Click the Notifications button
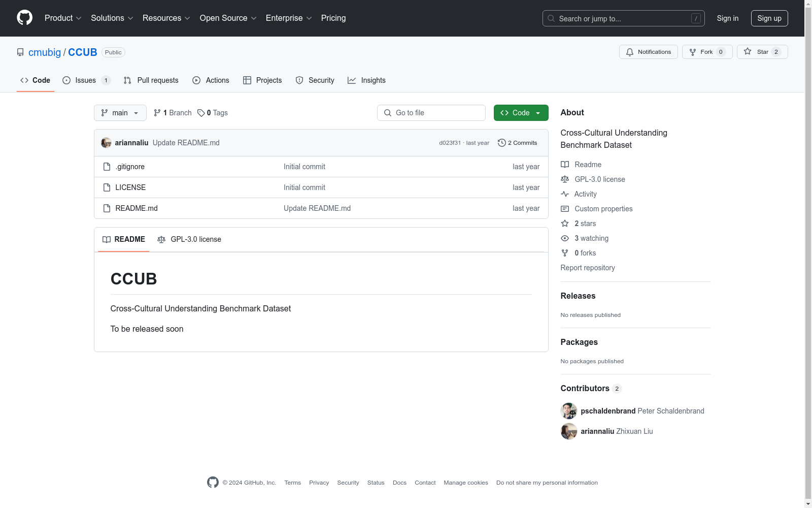Screen dimensions: 812x508 (649, 52)
